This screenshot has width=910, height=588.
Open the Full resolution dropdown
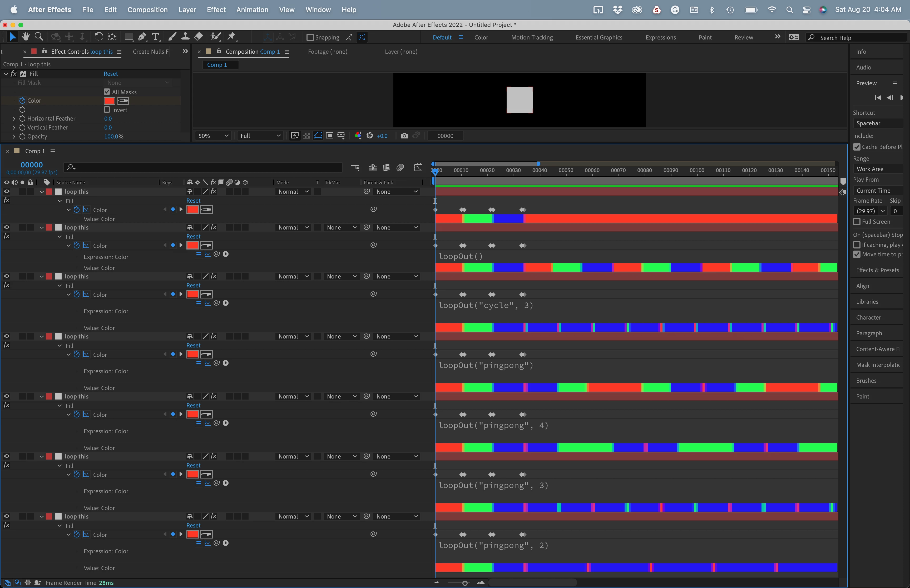pos(260,136)
